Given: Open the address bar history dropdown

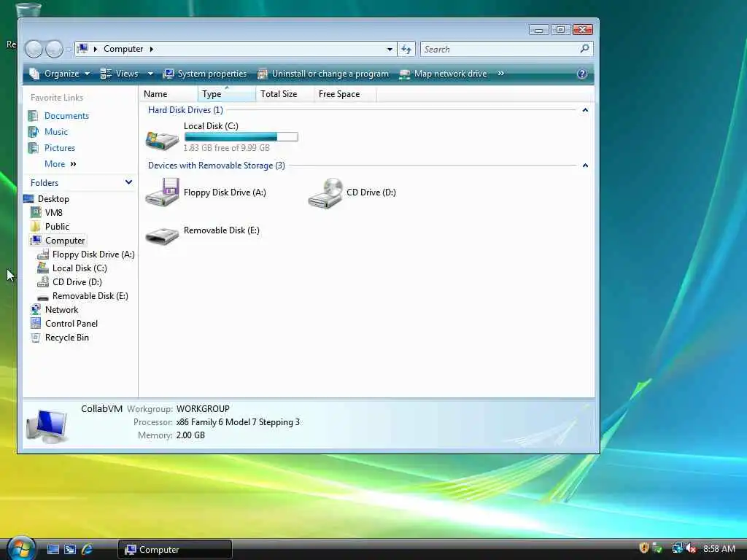Looking at the screenshot, I should click(x=390, y=49).
